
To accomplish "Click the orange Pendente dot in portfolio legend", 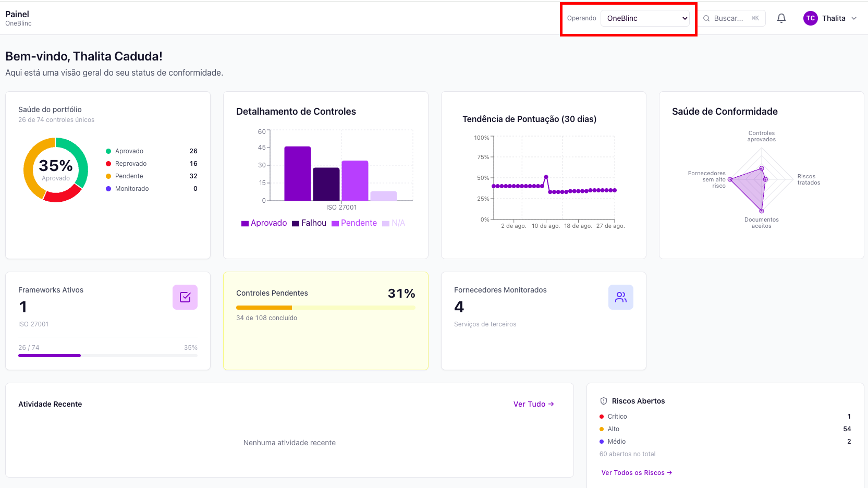I will 108,176.
